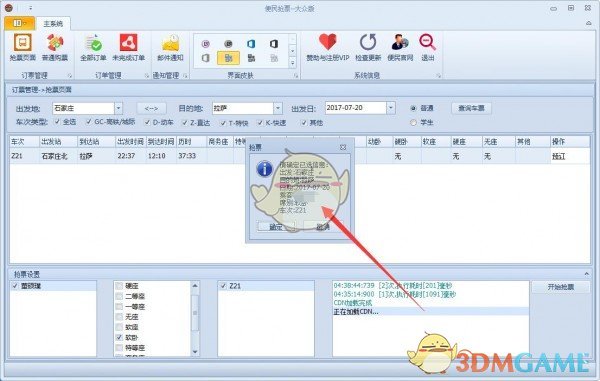This screenshot has height=381, width=600.
Task: Toggle the 其他 train type checkbox
Action: pyautogui.click(x=304, y=122)
